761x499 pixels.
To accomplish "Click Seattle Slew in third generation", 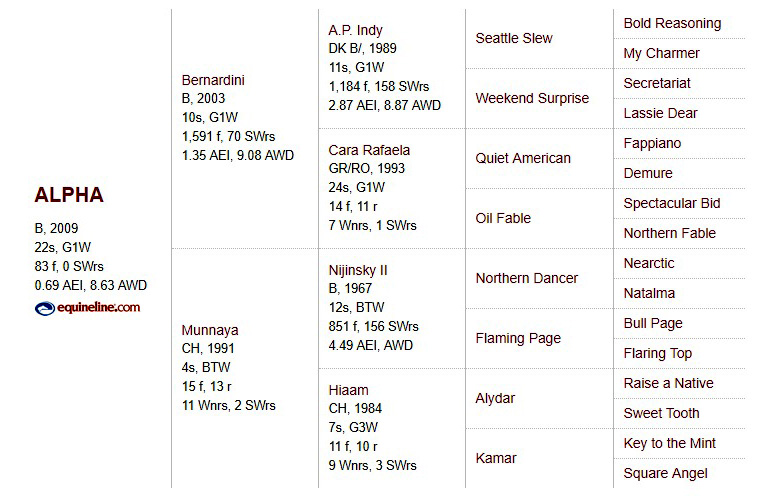I will pyautogui.click(x=514, y=38).
